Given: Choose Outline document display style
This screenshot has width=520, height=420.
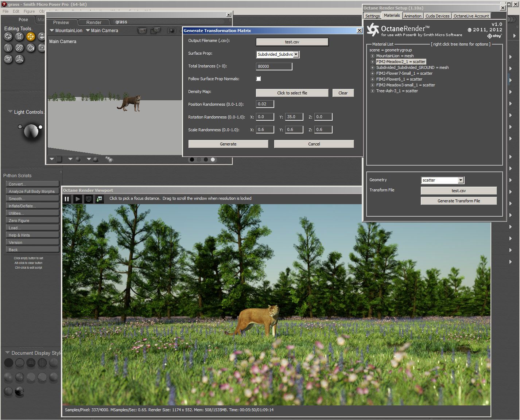Looking at the screenshot, I should 20,363.
